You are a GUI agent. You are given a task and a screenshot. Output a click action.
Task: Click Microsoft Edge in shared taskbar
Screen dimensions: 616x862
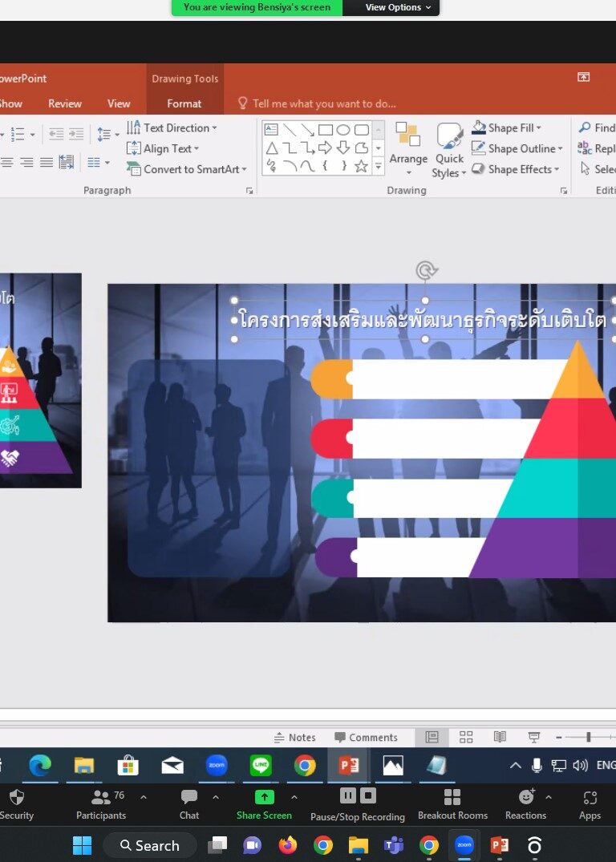coord(40,765)
